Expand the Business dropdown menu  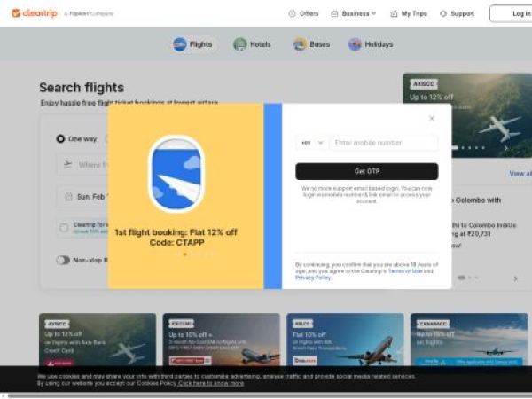coord(354,13)
